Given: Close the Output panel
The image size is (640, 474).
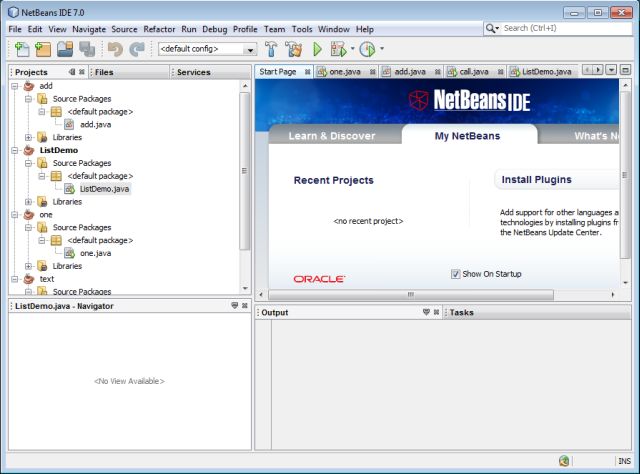Looking at the screenshot, I should (x=436, y=312).
